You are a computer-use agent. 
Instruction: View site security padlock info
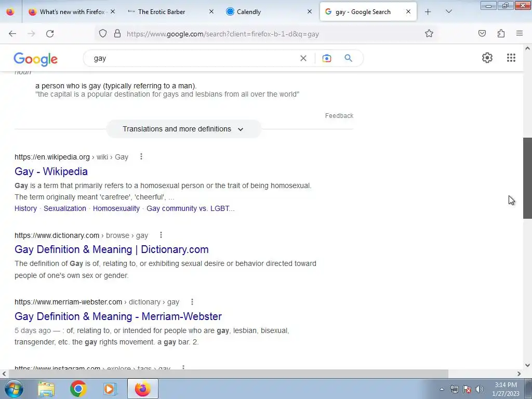[x=117, y=33]
